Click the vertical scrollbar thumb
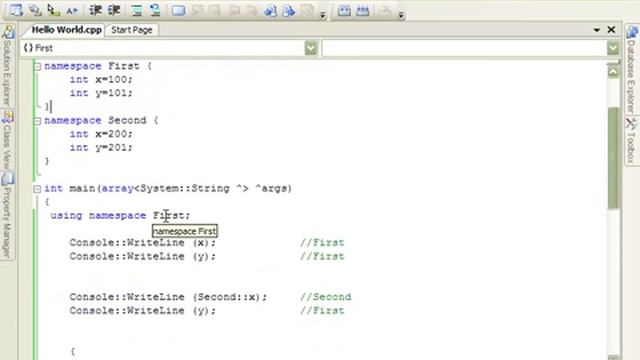 pyautogui.click(x=613, y=158)
